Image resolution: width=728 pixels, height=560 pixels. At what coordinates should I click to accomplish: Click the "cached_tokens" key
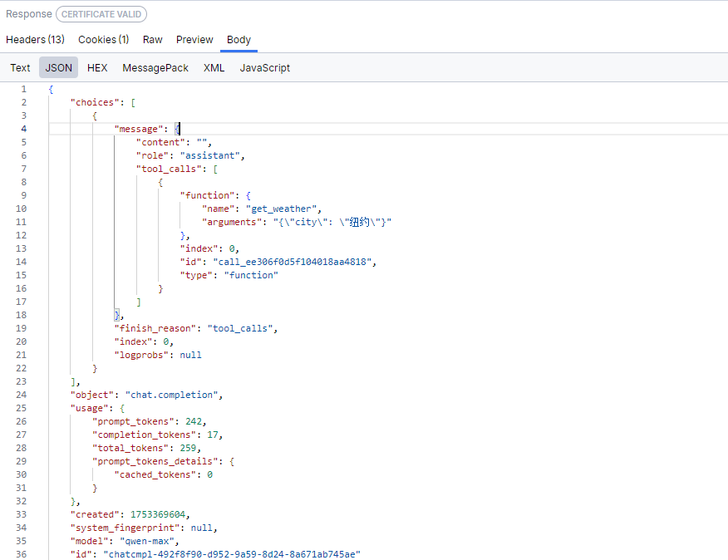click(155, 475)
